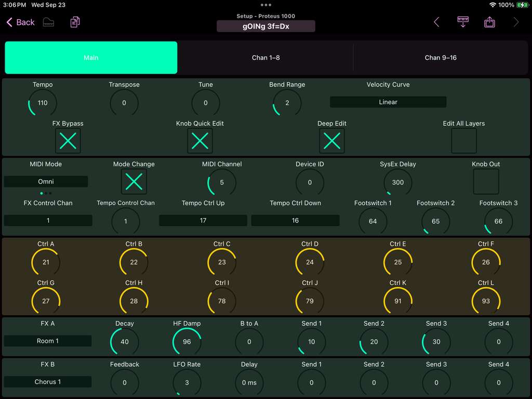Click the Device ID knob
This screenshot has width=532, height=399.
(310, 182)
